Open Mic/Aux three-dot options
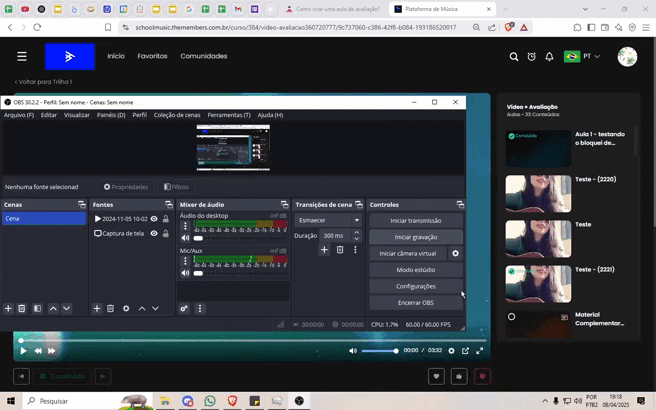This screenshot has height=410, width=656. pyautogui.click(x=185, y=261)
